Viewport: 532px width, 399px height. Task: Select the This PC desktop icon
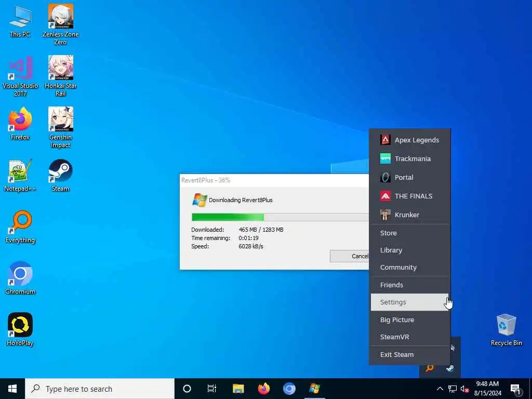point(20,21)
